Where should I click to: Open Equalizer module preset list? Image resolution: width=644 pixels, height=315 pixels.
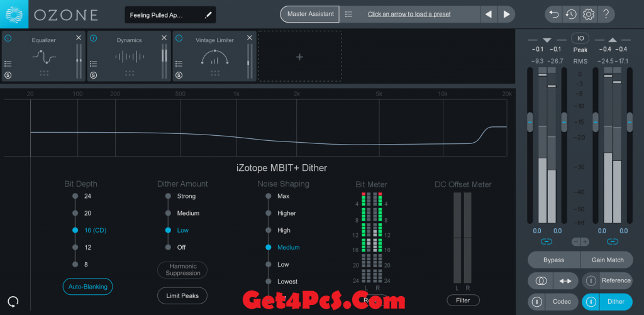tap(8, 64)
